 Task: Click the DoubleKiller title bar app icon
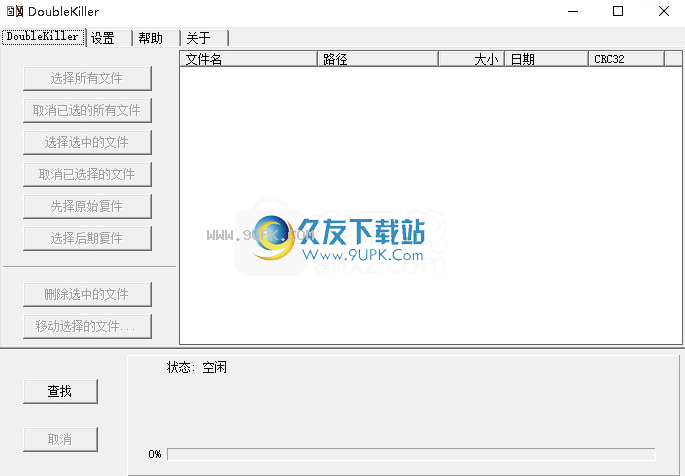(14, 11)
